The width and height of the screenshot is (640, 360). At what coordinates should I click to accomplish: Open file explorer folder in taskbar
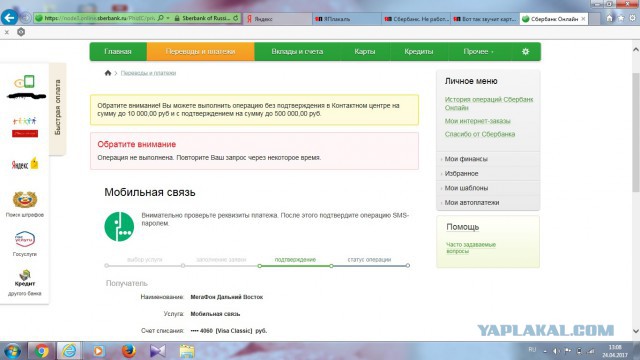pos(187,351)
